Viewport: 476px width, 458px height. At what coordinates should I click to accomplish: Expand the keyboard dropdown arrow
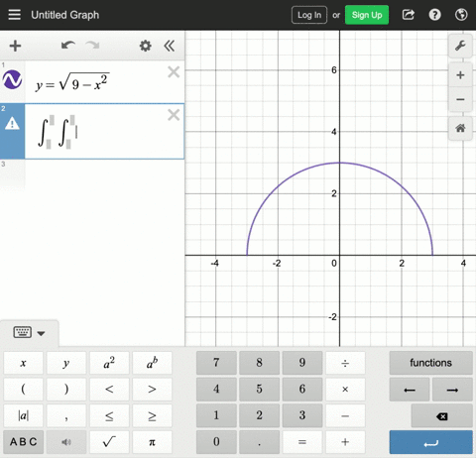point(41,333)
